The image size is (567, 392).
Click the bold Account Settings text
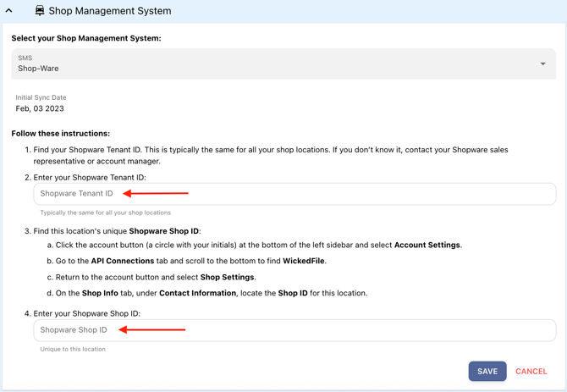(x=427, y=245)
